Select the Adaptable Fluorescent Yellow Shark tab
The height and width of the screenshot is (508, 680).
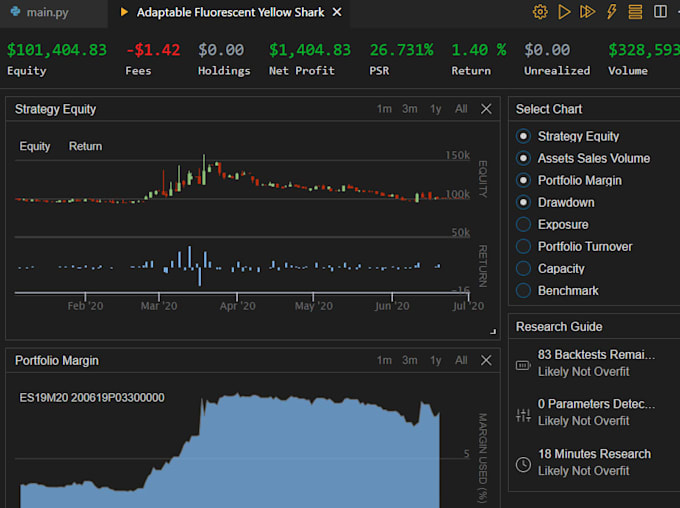[230, 12]
